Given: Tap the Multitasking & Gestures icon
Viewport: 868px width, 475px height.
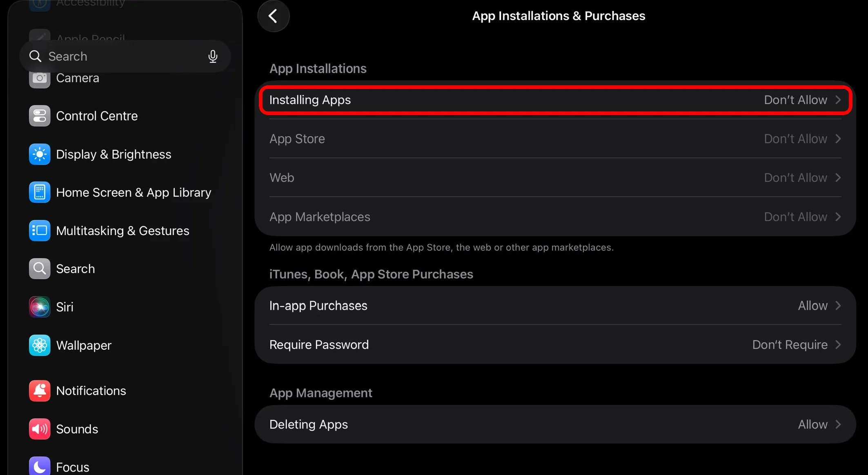Looking at the screenshot, I should [40, 231].
